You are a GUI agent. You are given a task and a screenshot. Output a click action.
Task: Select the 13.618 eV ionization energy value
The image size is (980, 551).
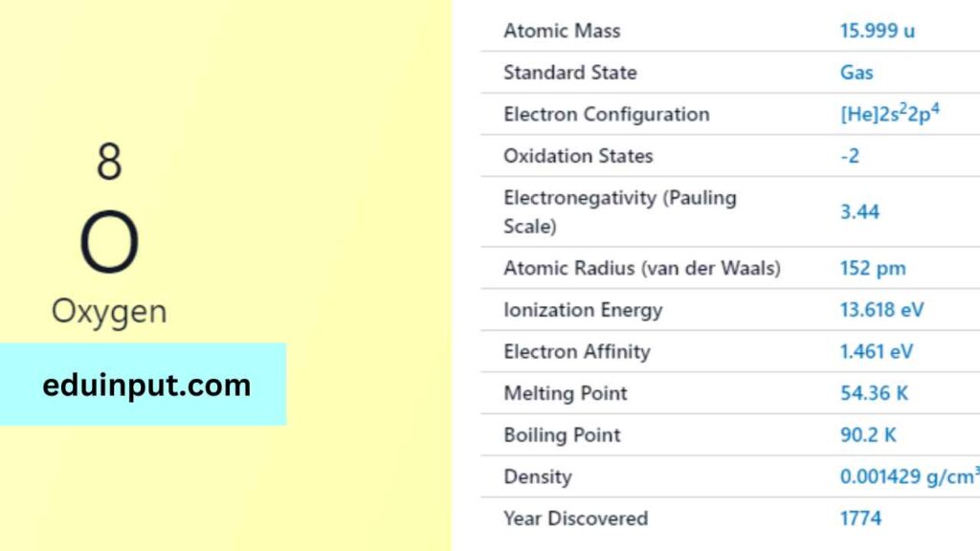pyautogui.click(x=881, y=310)
